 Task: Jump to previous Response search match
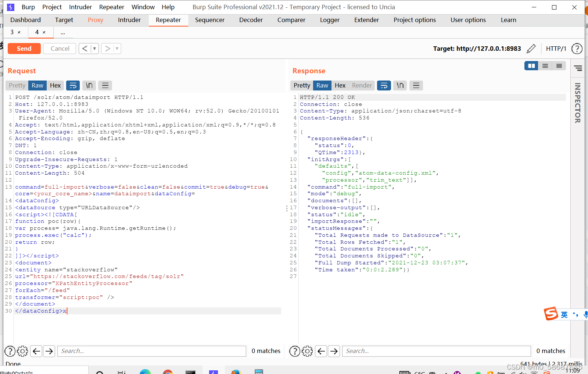321,351
